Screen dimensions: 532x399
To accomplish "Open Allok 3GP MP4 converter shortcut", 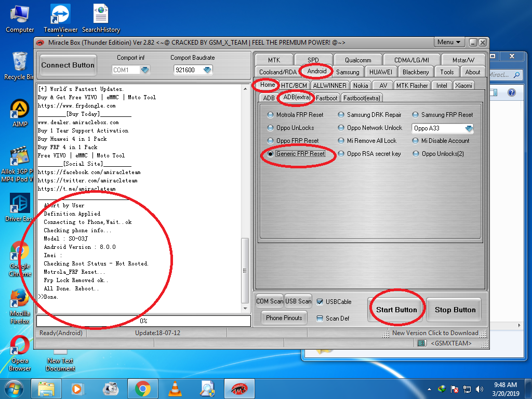I will 18,165.
